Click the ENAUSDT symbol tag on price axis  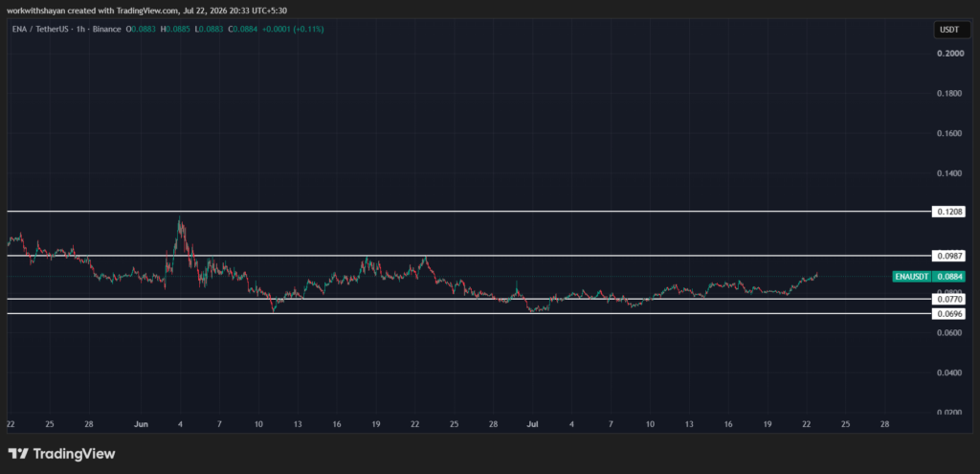point(913,277)
